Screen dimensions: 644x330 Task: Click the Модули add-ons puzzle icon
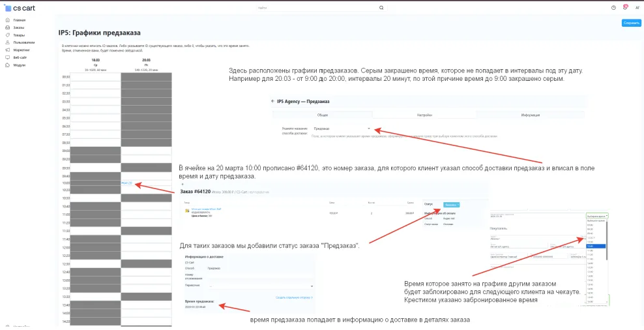pyautogui.click(x=7, y=65)
